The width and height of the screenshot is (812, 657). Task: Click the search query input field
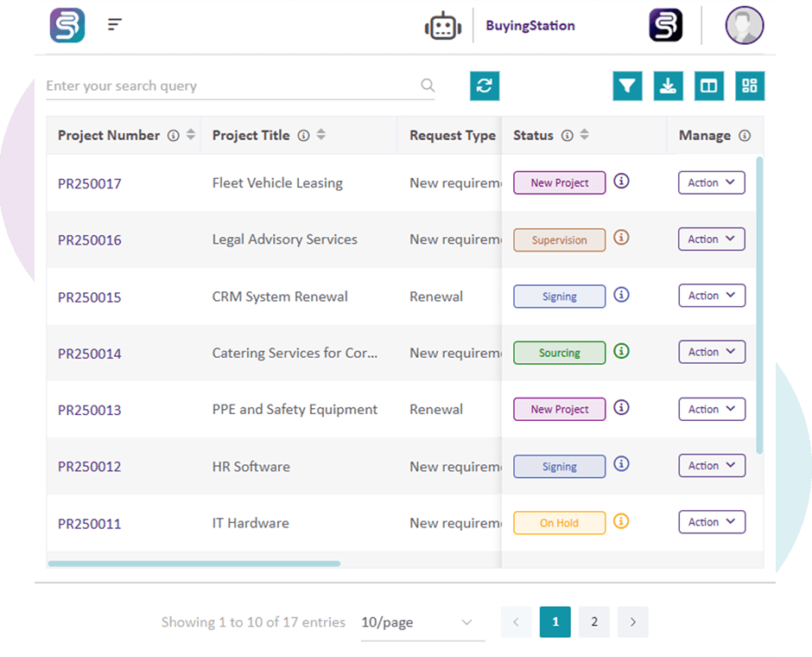pos(216,86)
